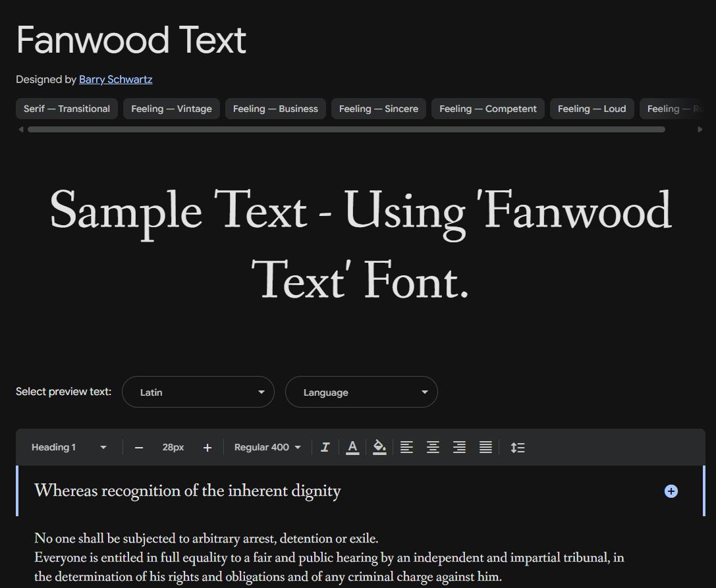Viewport: 716px width, 588px height.
Task: Select the Serif — Transitional tag
Action: pos(67,109)
